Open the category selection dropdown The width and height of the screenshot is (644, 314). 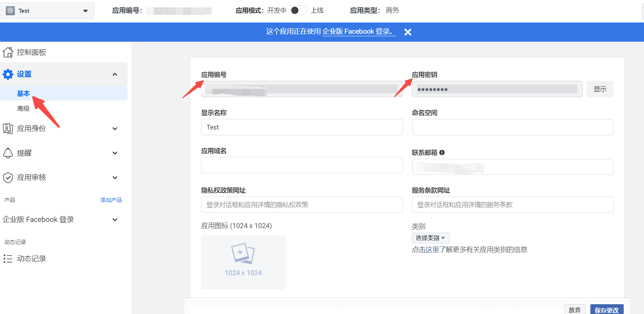(x=431, y=238)
